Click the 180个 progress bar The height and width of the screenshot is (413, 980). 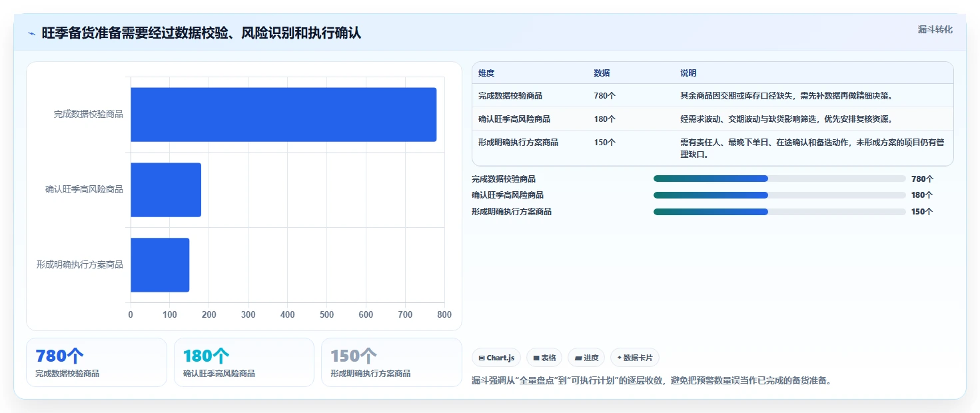tap(779, 195)
